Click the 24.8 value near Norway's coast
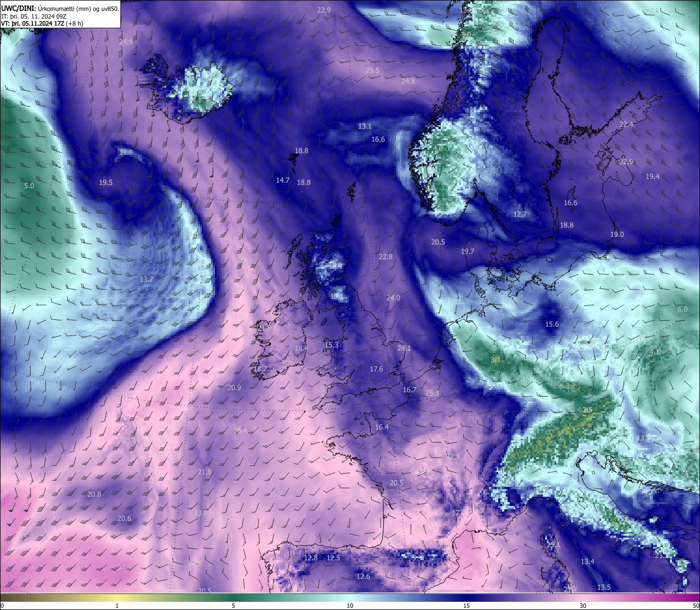 click(x=408, y=81)
